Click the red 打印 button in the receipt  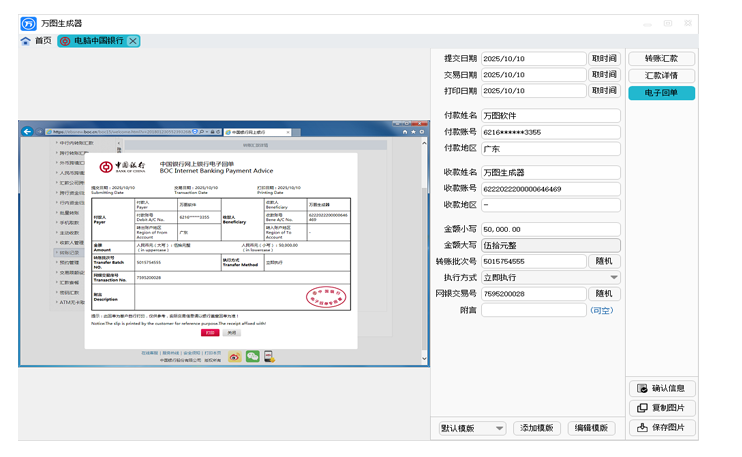[210, 332]
